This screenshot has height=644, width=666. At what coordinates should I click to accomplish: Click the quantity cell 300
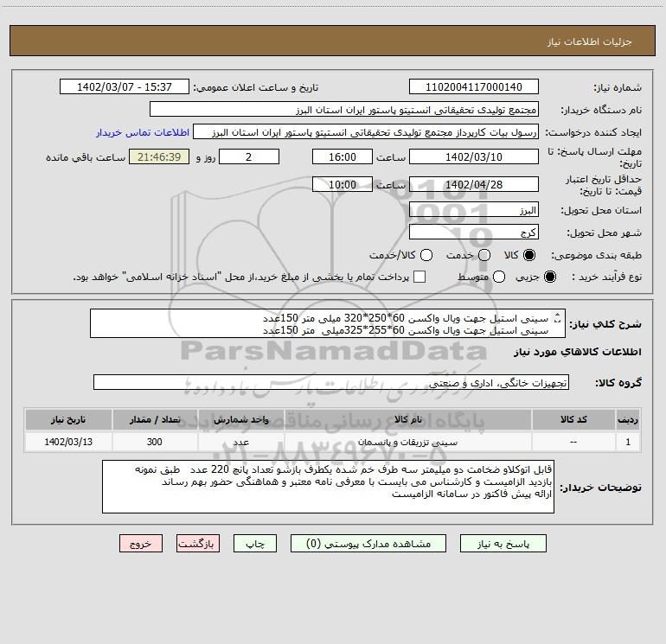[155, 442]
